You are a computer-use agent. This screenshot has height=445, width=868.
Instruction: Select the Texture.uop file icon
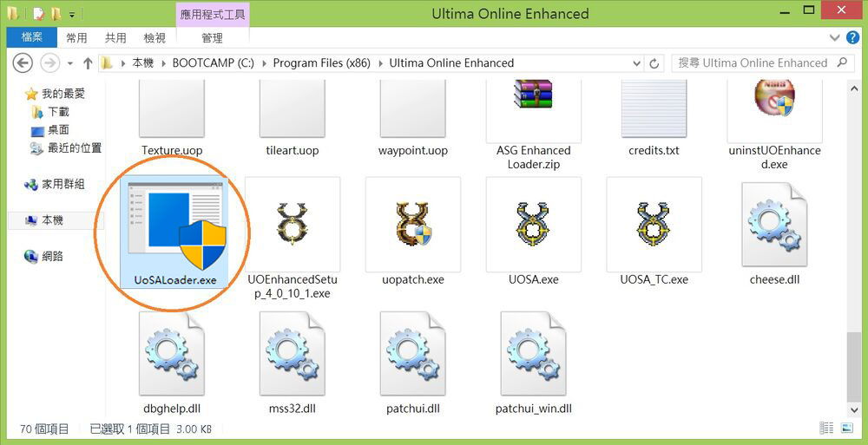172,108
